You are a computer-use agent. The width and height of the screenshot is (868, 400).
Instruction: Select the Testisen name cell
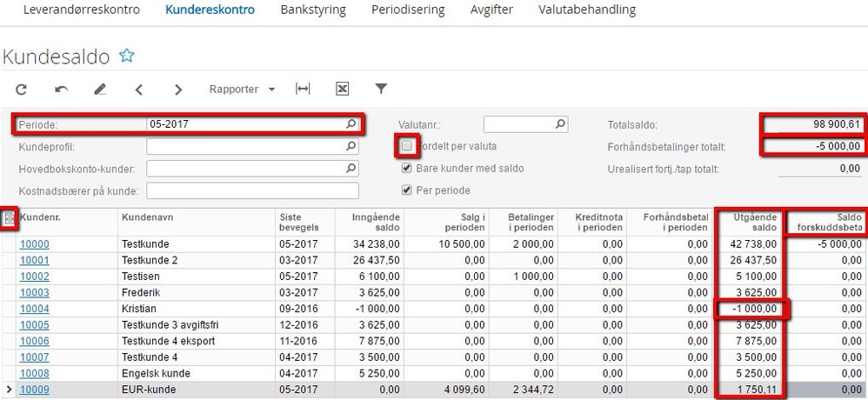[197, 277]
